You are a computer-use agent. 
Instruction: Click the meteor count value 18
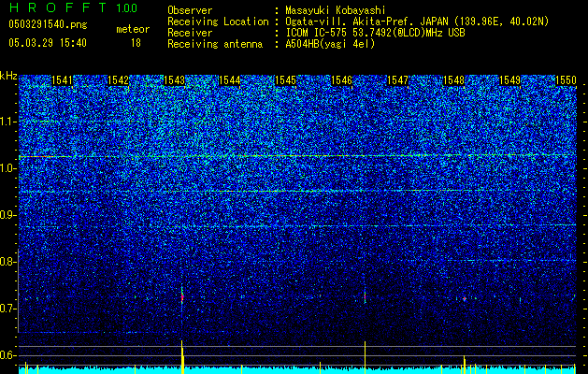coord(136,43)
